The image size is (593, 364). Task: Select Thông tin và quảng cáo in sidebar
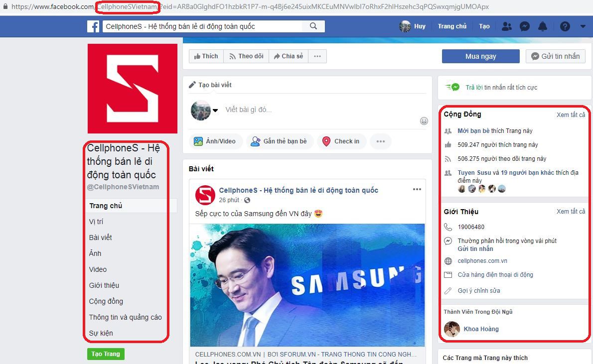pos(125,317)
